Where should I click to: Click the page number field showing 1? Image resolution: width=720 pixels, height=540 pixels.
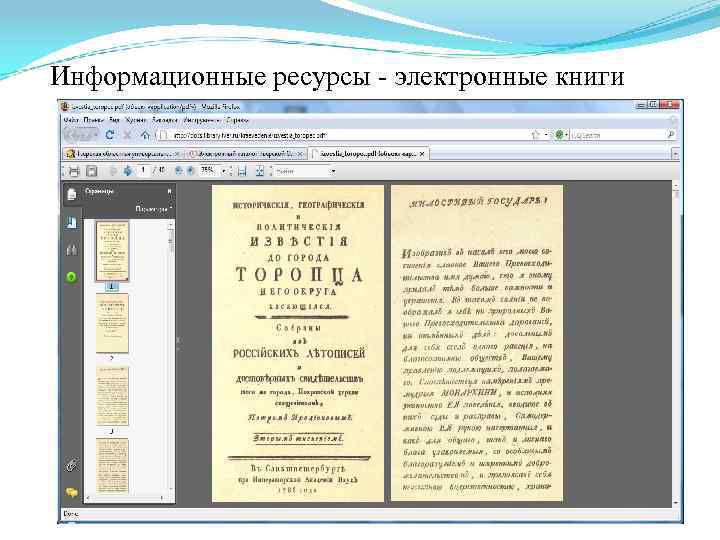coord(144,170)
